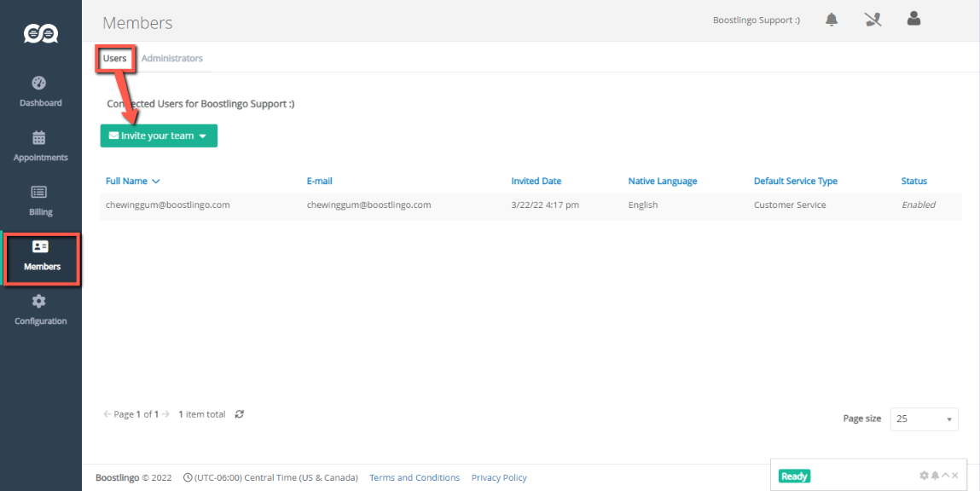The height and width of the screenshot is (491, 980).
Task: Open the Billing section
Action: coord(41,201)
